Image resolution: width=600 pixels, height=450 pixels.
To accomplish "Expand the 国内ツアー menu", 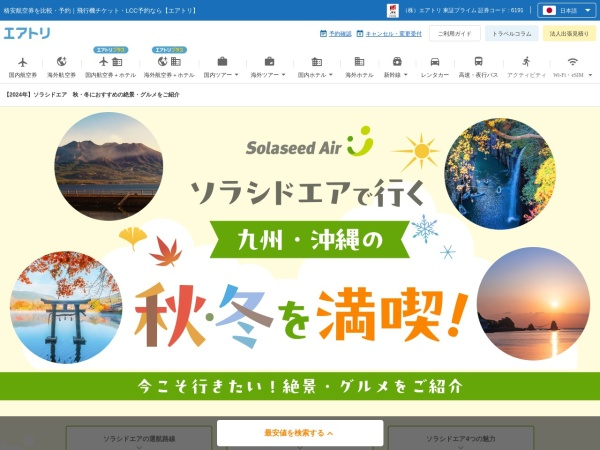I will tap(236, 75).
